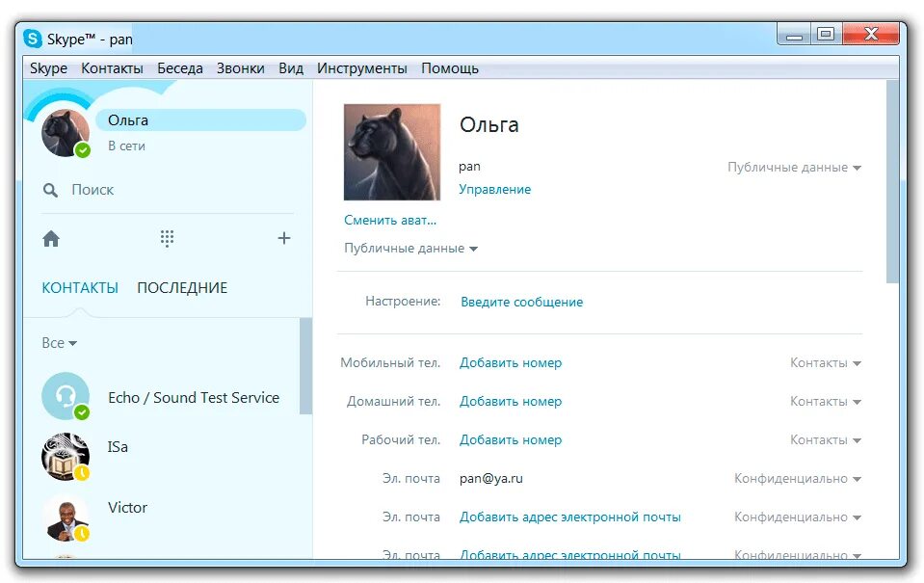The image size is (924, 583).
Task: Open Конфиденциально dropdown for pan@ya.ru
Action: tap(798, 479)
